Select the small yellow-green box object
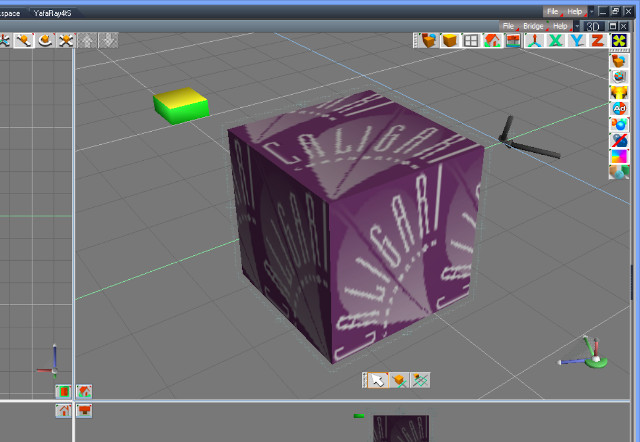640x442 pixels. pyautogui.click(x=181, y=105)
